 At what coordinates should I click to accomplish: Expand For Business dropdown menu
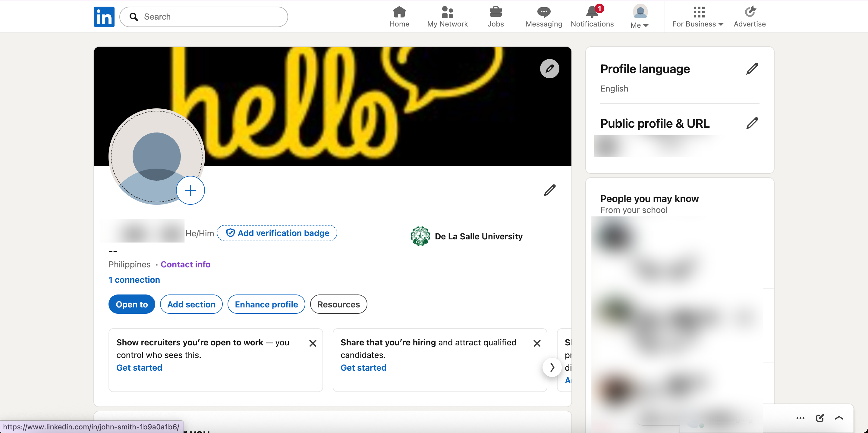click(x=698, y=17)
